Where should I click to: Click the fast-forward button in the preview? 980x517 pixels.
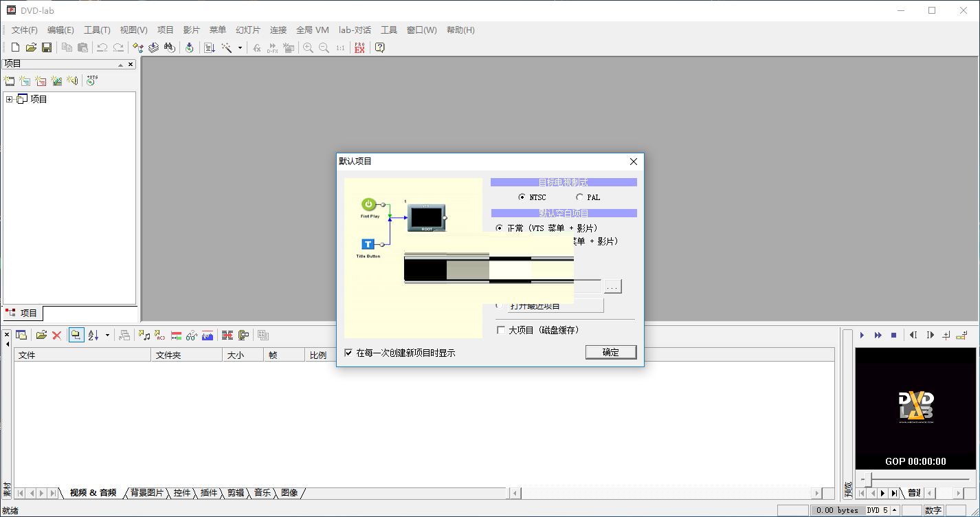point(878,335)
